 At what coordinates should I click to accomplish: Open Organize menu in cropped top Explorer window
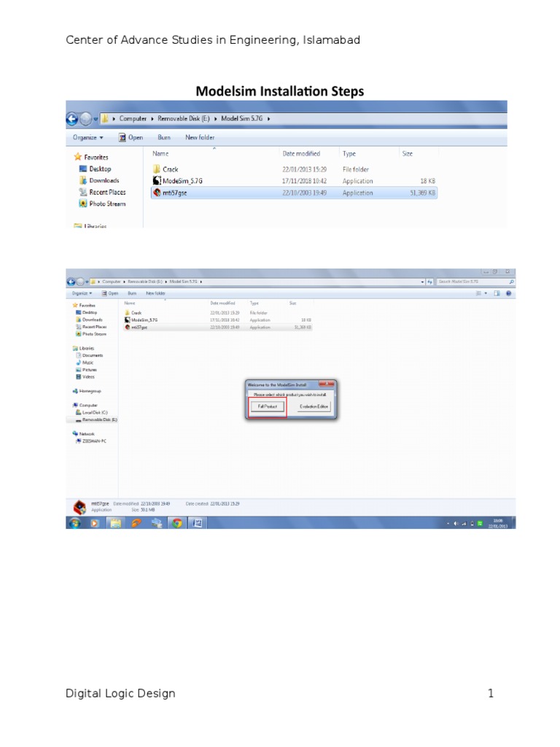tap(87, 137)
